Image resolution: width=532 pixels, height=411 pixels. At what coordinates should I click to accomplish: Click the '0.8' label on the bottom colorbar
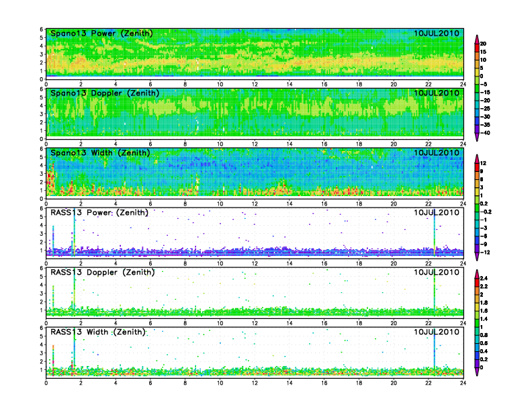[x=484, y=335]
